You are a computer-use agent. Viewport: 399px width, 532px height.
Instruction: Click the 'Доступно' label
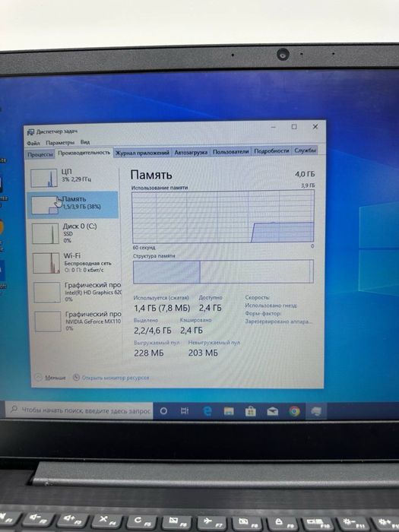pyautogui.click(x=211, y=298)
